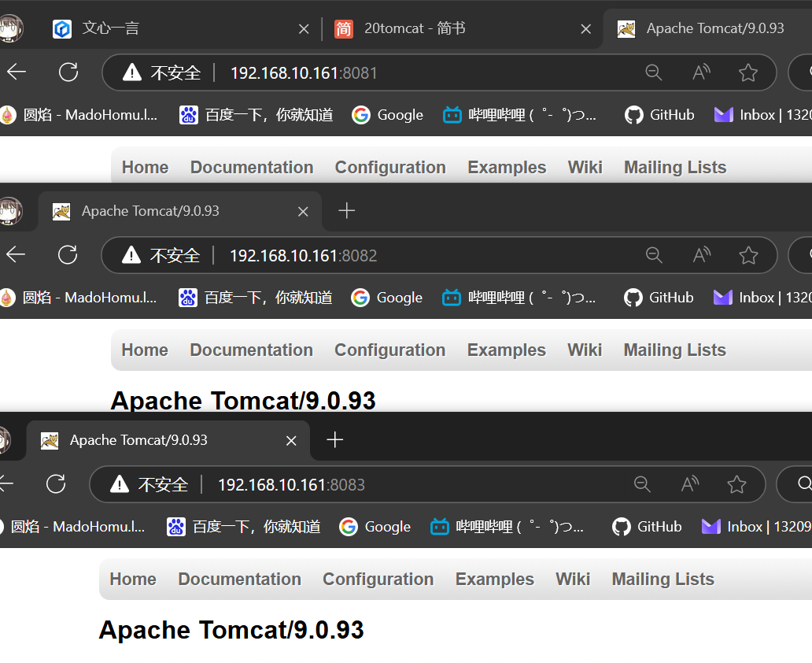This screenshot has width=812, height=663.
Task: Open GitHub bookmark in 8081 window
Action: tap(659, 114)
